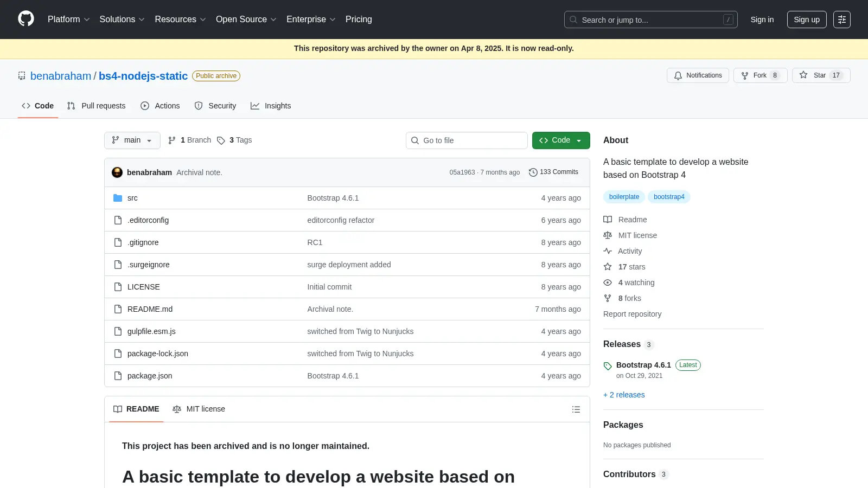868x488 pixels.
Task: Open the bs4-nodejs-static repository link
Action: pyautogui.click(x=143, y=76)
